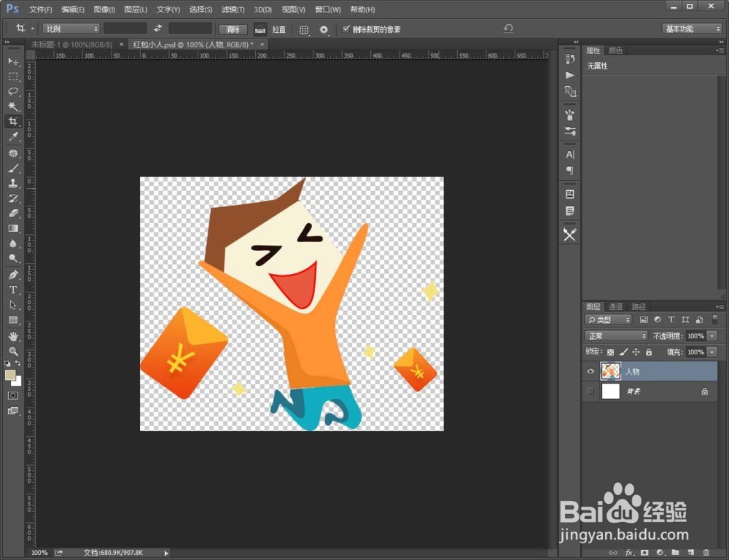Switch to the 未标题-1 document tab
This screenshot has width=729, height=560.
71,44
